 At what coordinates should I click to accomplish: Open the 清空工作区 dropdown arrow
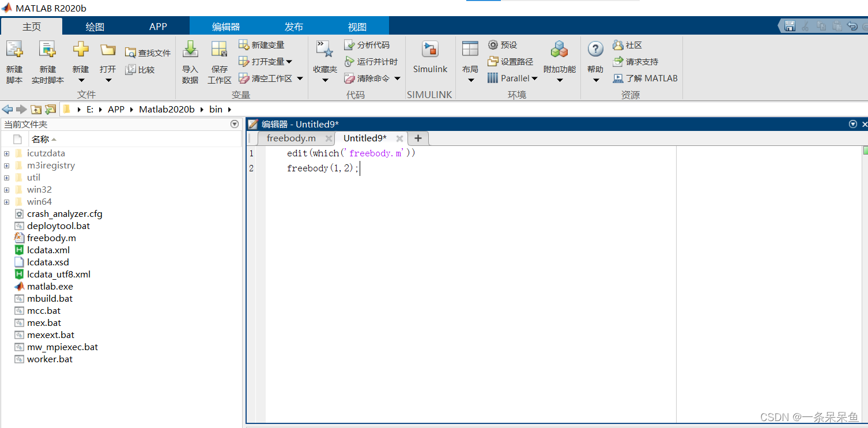(x=300, y=78)
